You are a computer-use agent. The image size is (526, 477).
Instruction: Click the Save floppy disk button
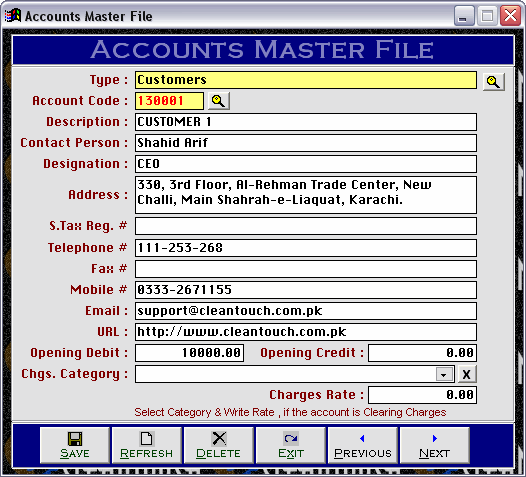[x=74, y=445]
